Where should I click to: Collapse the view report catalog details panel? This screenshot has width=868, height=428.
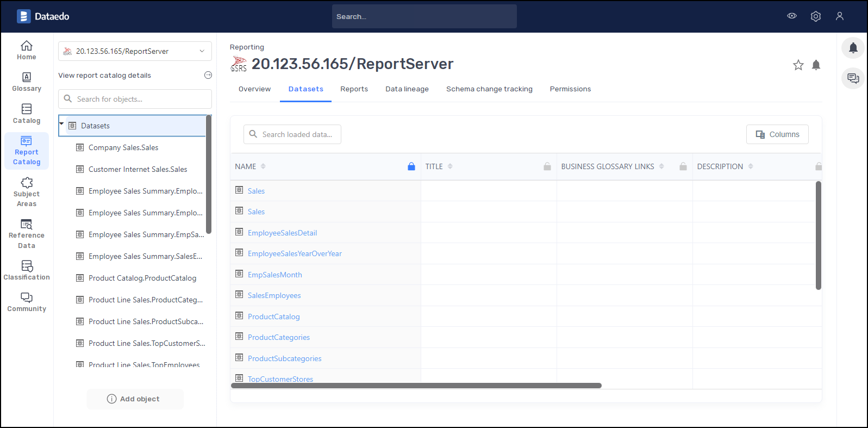208,76
